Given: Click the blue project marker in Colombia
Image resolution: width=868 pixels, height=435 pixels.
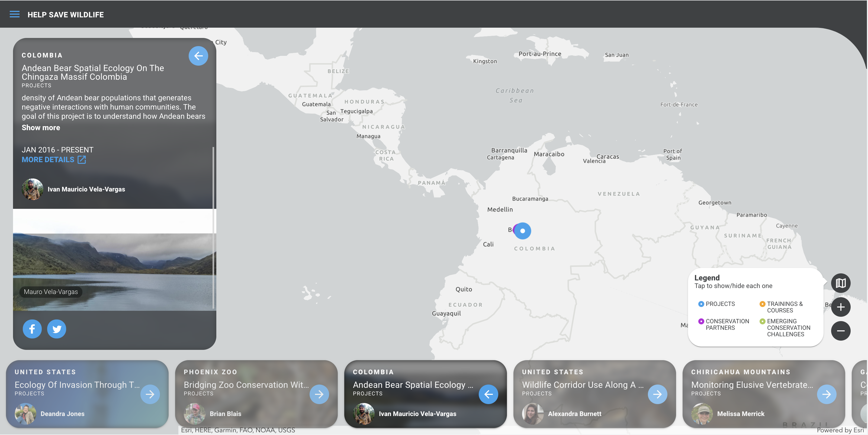Looking at the screenshot, I should (x=523, y=231).
